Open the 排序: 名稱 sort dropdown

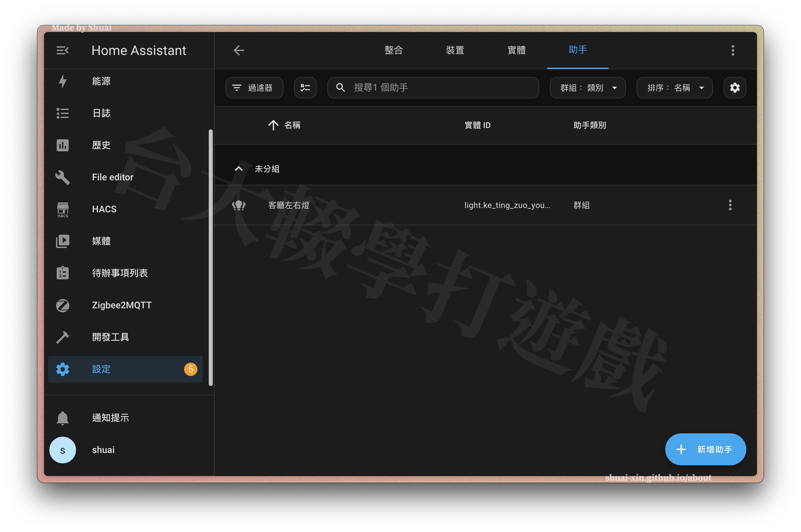coord(674,88)
